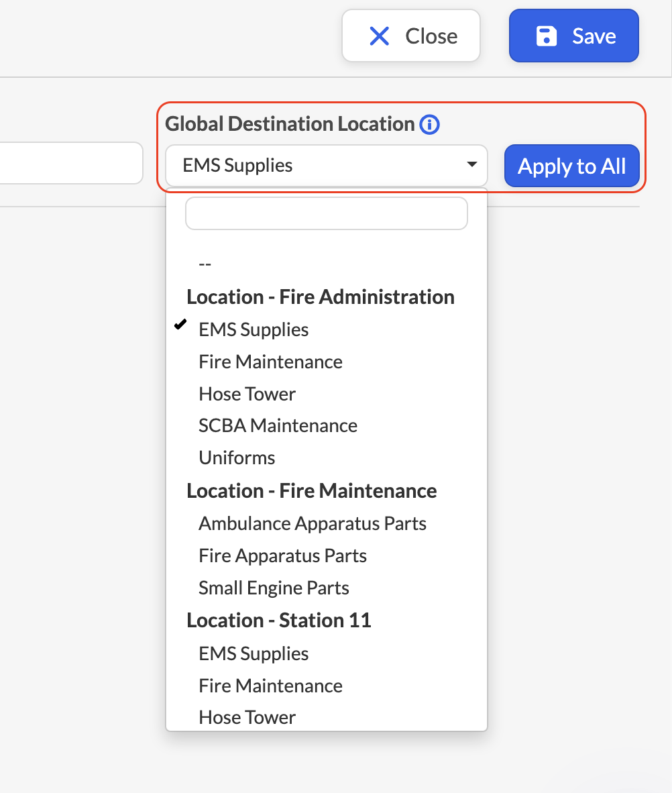The image size is (672, 793).
Task: Click the info icon beside Global Destination Location
Action: pos(429,124)
